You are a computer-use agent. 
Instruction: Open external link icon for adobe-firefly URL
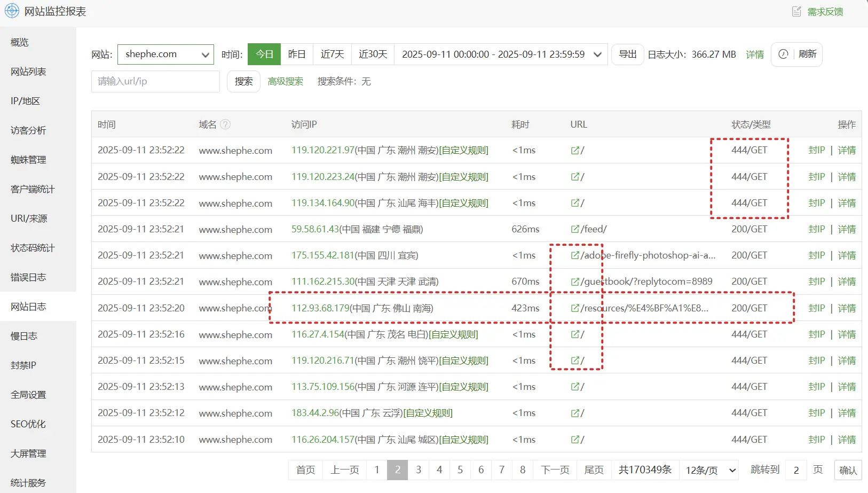[x=575, y=255]
